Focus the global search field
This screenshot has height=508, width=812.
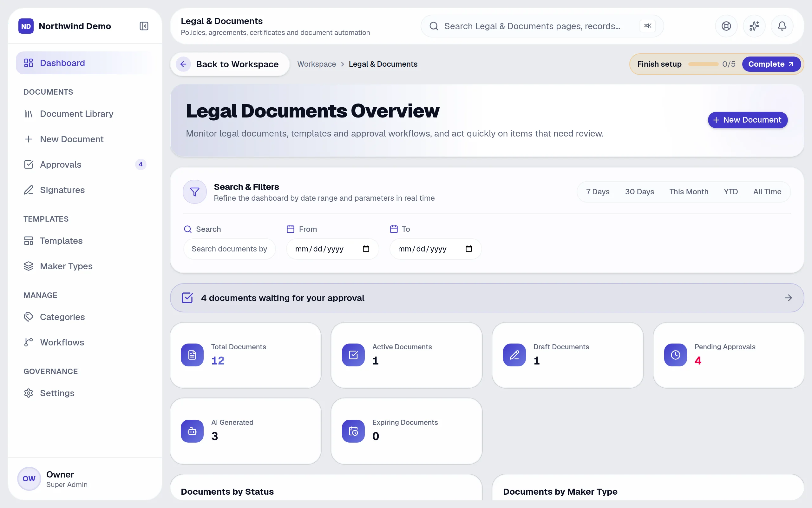point(542,26)
